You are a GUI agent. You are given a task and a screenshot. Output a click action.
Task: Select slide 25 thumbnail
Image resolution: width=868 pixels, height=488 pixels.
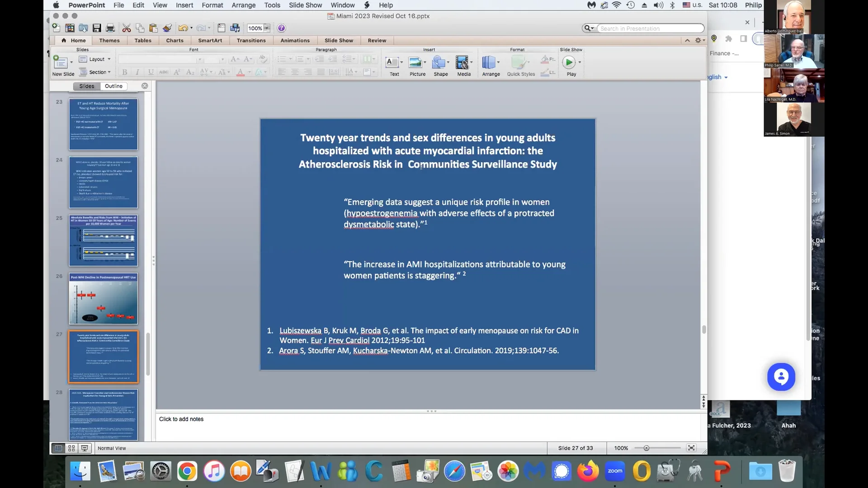tap(103, 240)
